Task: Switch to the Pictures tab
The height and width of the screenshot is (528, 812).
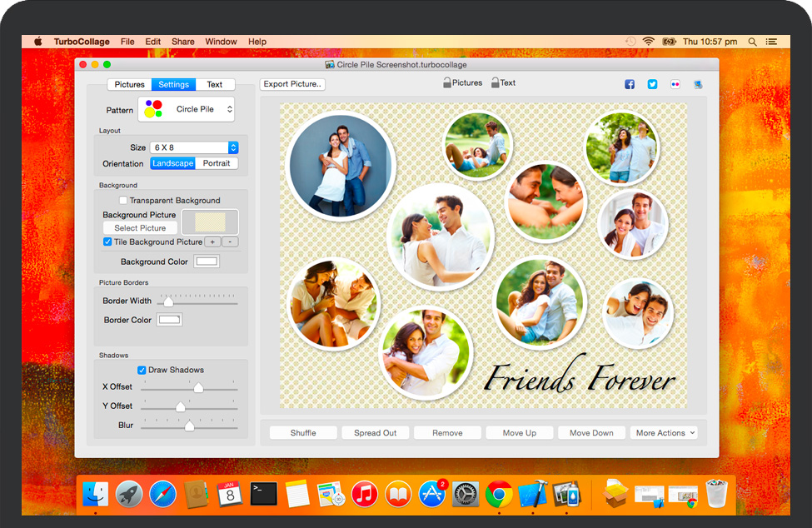Action: (129, 84)
